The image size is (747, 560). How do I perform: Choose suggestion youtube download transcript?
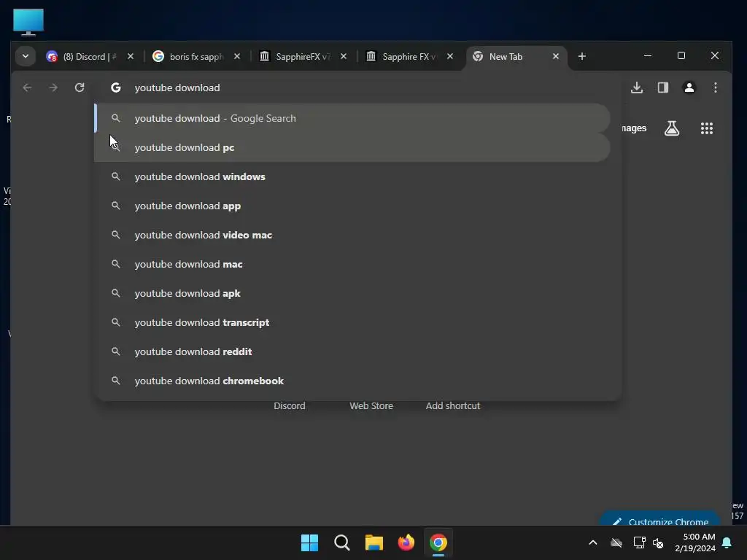[352, 322]
